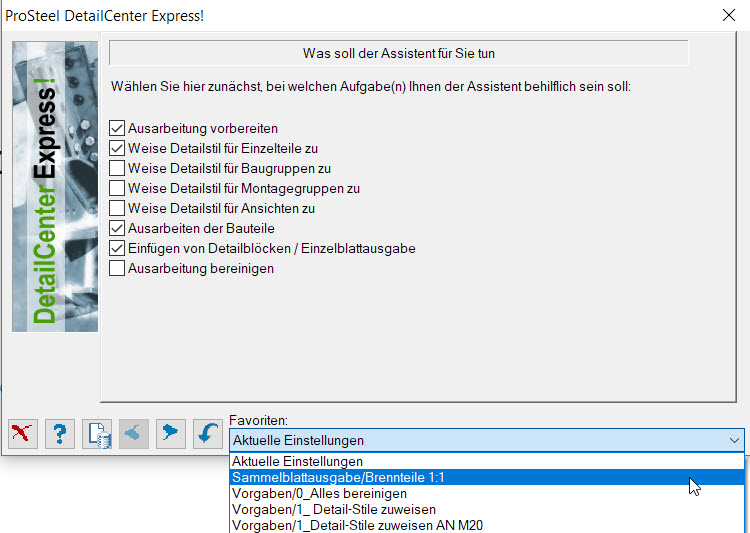Image resolution: width=750 pixels, height=533 pixels.
Task: Uncheck Weise Detailstil für Einzelteile zu
Action: (x=117, y=148)
